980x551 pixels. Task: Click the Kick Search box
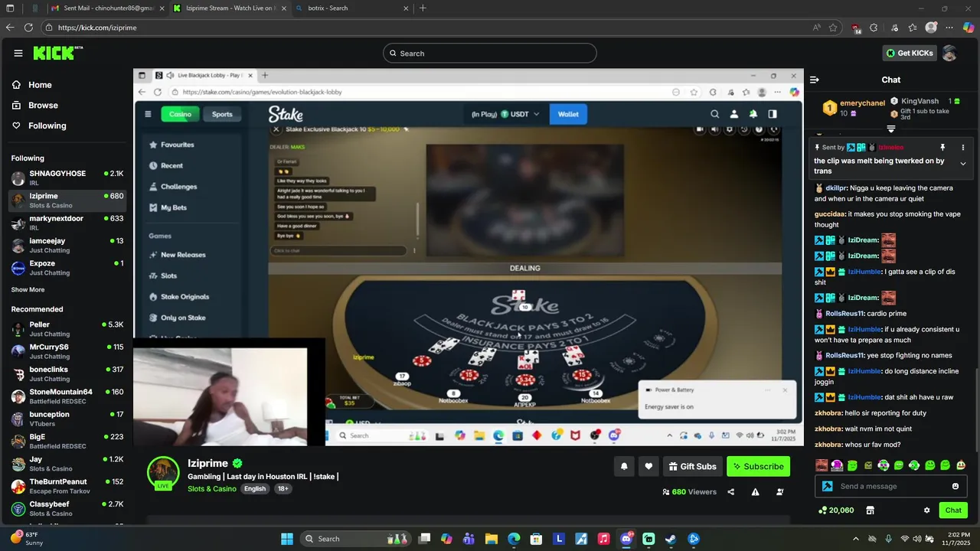[x=490, y=53]
